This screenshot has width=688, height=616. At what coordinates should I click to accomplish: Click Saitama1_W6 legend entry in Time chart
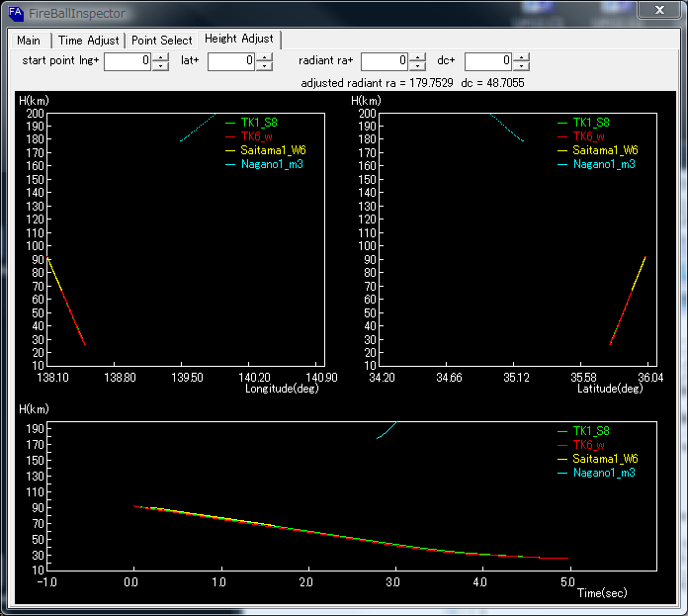pos(604,459)
